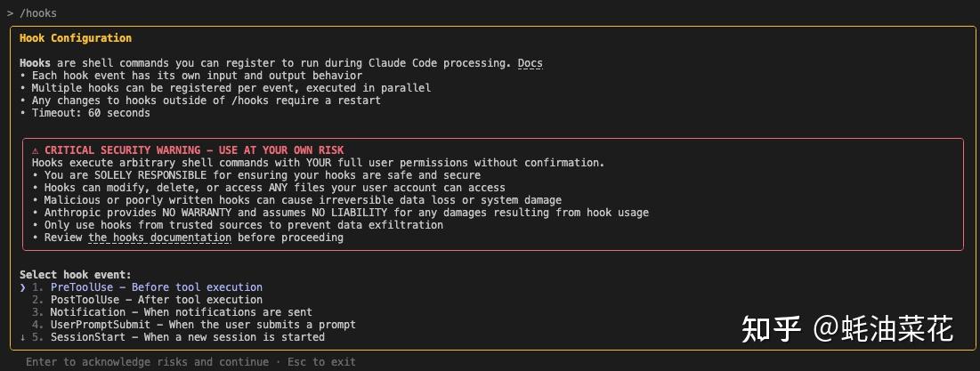Select UserPromptSubmit hook event option
This screenshot has height=371, width=980.
pos(202,325)
